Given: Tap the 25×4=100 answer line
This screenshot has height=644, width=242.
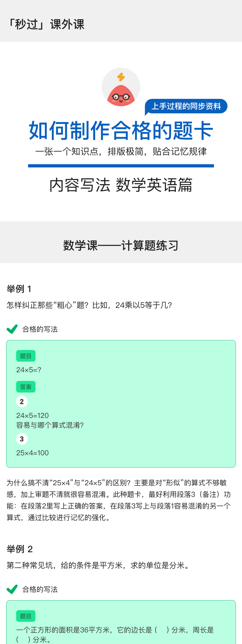Looking at the screenshot, I should [32, 453].
